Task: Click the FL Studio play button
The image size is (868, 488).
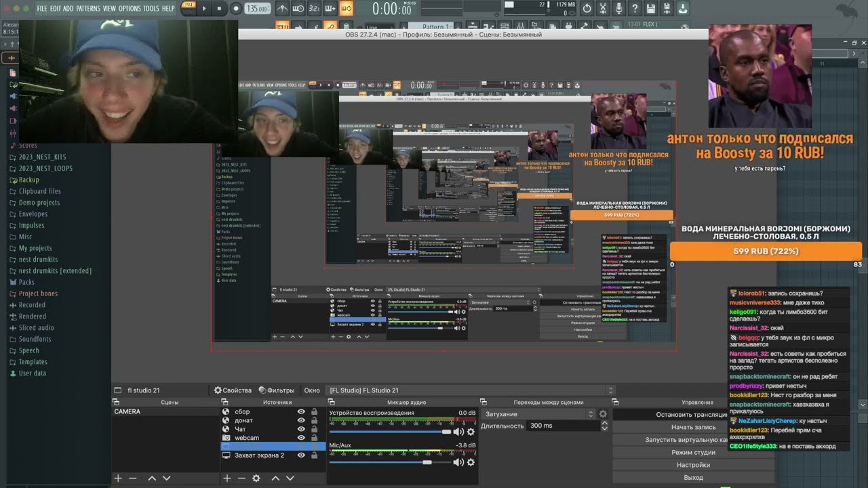Action: tap(204, 9)
